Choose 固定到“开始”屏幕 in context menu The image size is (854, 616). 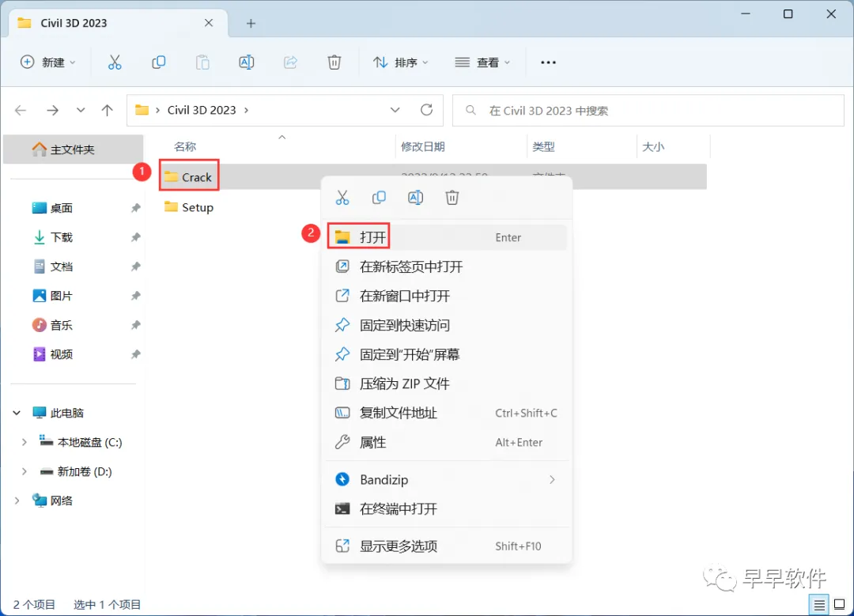447,354
